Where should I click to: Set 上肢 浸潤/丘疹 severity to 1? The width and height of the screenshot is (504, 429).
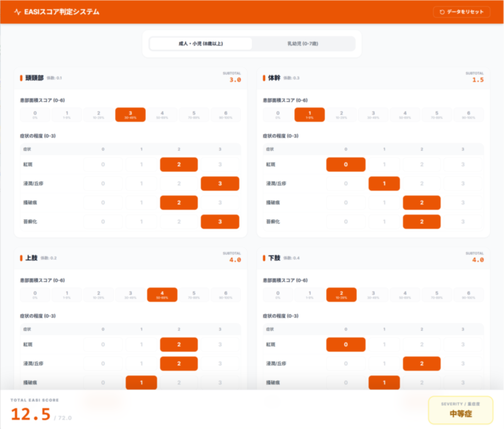coord(141,364)
